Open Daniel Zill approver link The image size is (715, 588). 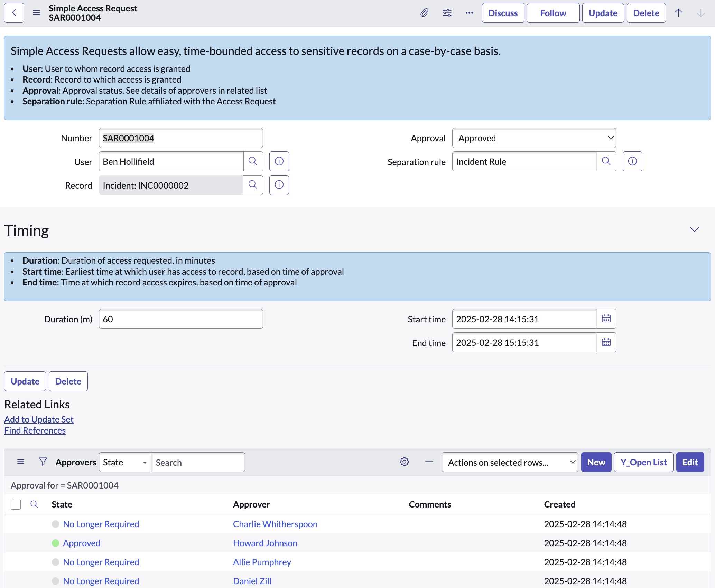(x=252, y=581)
